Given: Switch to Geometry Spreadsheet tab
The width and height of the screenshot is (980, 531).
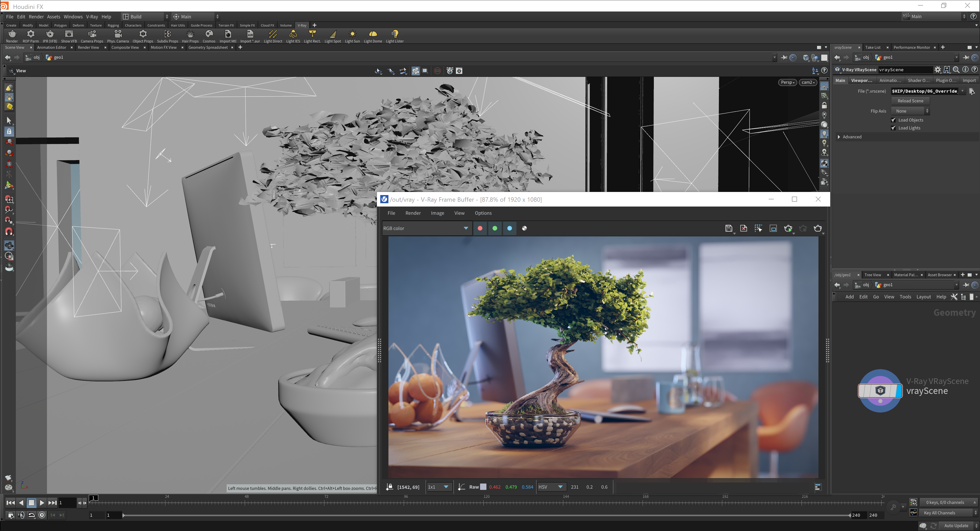Looking at the screenshot, I should (208, 47).
